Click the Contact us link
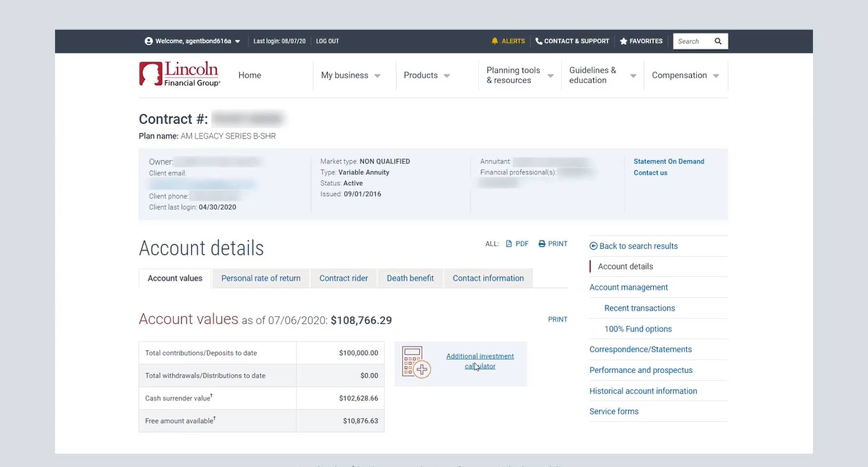The height and width of the screenshot is (467, 868). [650, 173]
